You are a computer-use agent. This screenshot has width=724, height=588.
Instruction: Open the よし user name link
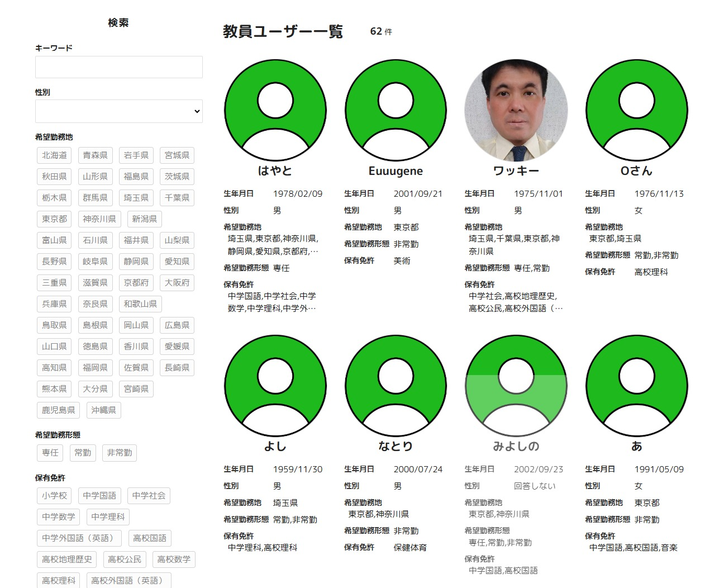275,447
